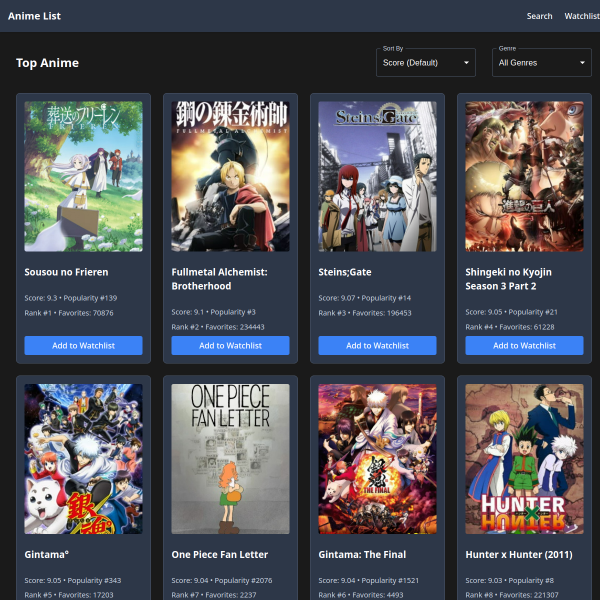Add Sousou no Frieren to Watchlist
Viewport: 600px width, 600px height.
(x=83, y=346)
